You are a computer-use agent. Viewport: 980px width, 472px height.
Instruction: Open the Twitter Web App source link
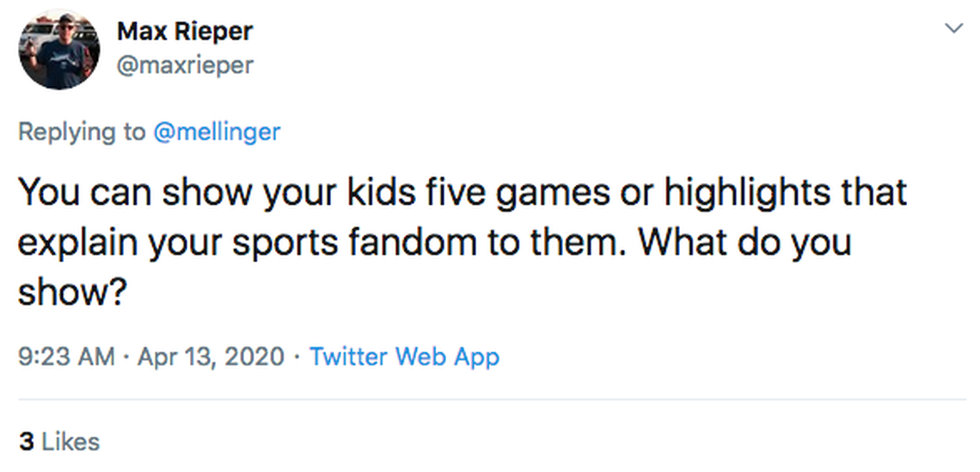pyautogui.click(x=404, y=356)
